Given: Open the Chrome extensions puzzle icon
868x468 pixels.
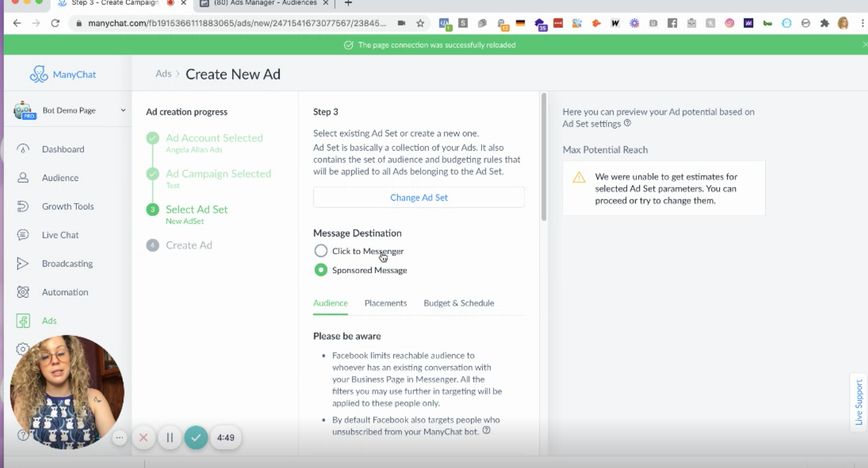Looking at the screenshot, I should (x=824, y=23).
